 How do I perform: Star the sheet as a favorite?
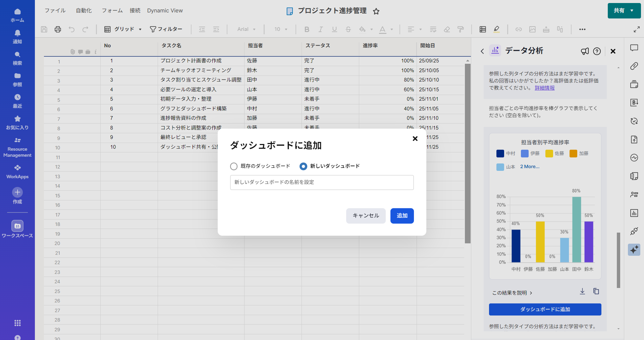point(376,11)
